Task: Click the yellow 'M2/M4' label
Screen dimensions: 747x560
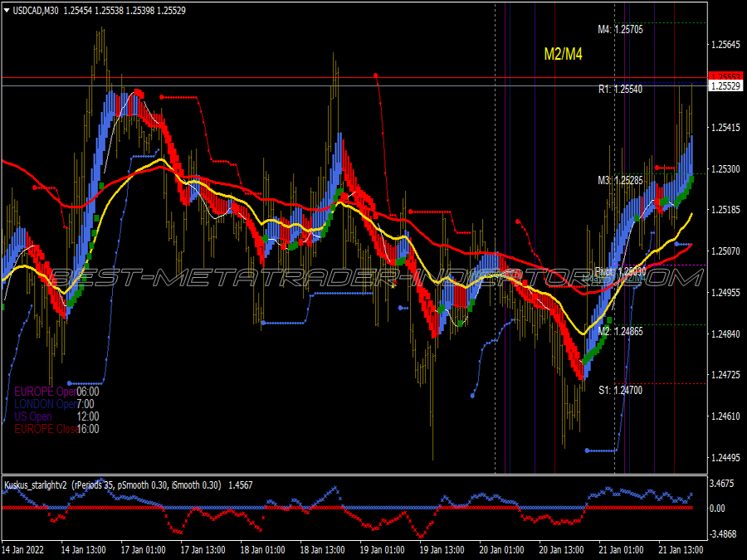Action: point(563,54)
